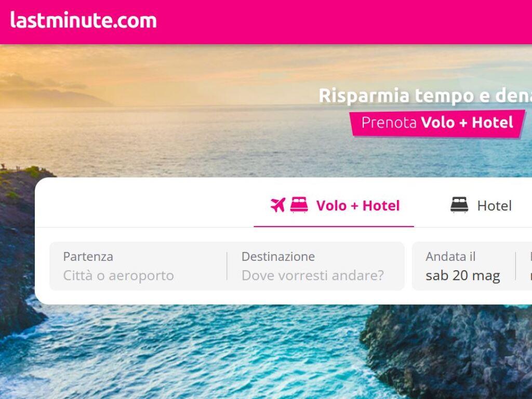The height and width of the screenshot is (399, 532).
Task: Switch to the Hotel tab text
Action: point(495,206)
